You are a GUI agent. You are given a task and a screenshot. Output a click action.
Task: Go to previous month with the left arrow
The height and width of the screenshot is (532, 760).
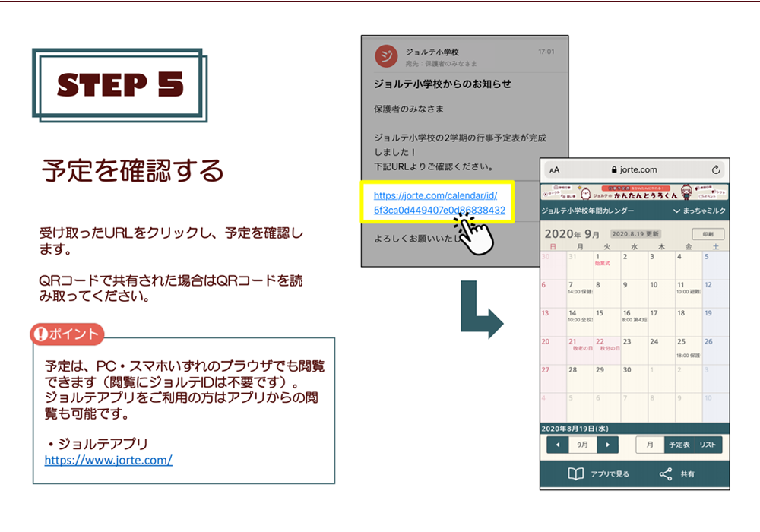[x=558, y=445]
